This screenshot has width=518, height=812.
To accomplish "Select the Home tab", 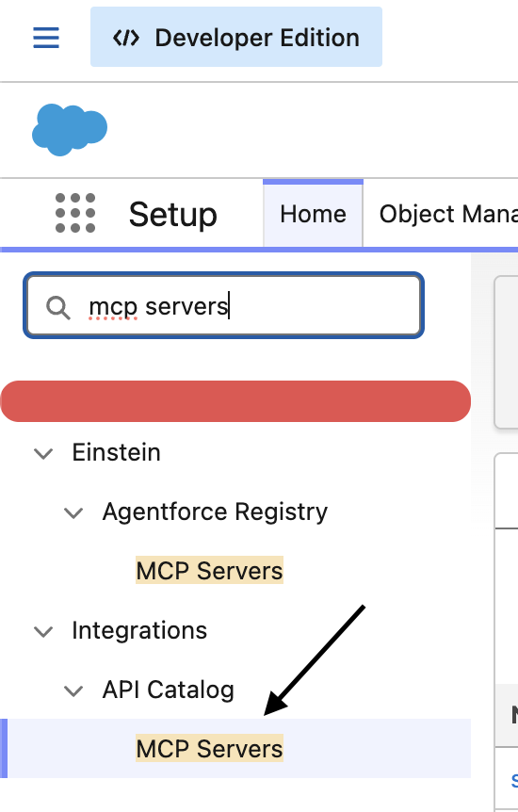I will coord(313,214).
